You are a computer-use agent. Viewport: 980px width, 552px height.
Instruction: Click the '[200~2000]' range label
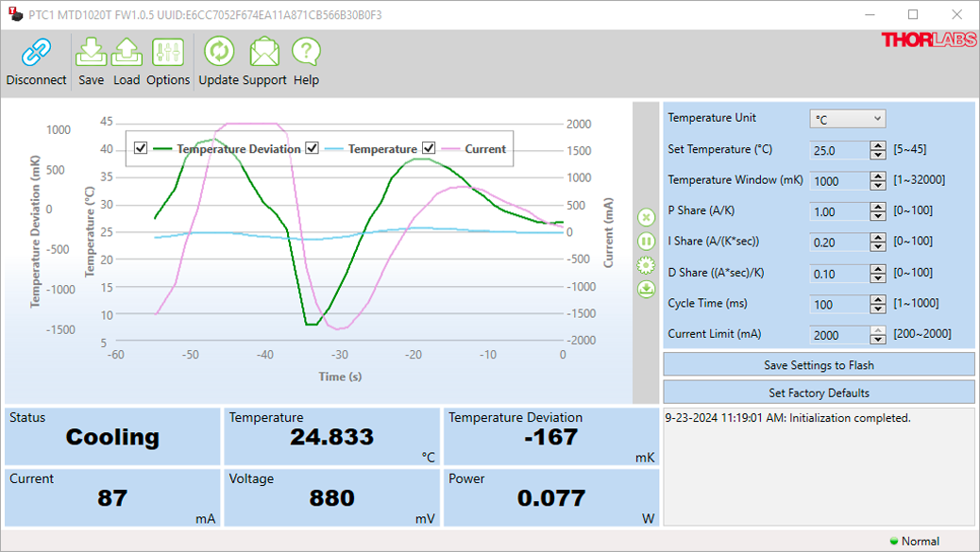click(921, 333)
